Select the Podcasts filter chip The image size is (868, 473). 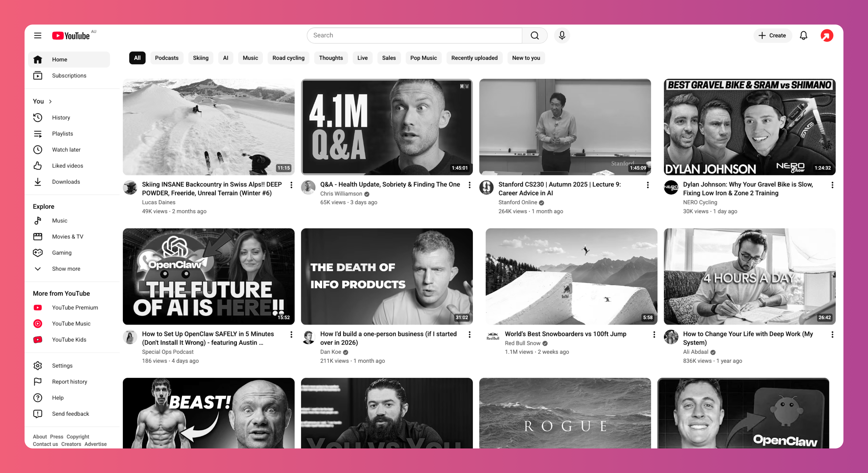coord(166,58)
